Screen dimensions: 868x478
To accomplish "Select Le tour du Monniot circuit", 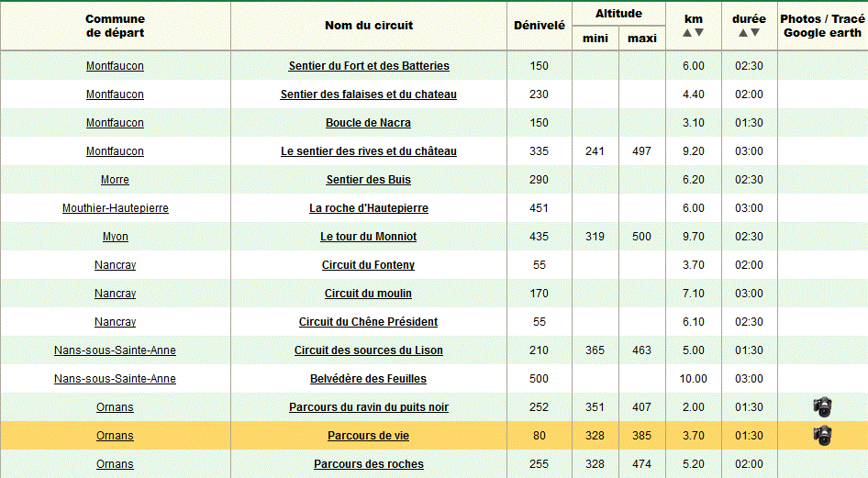I will tap(368, 237).
